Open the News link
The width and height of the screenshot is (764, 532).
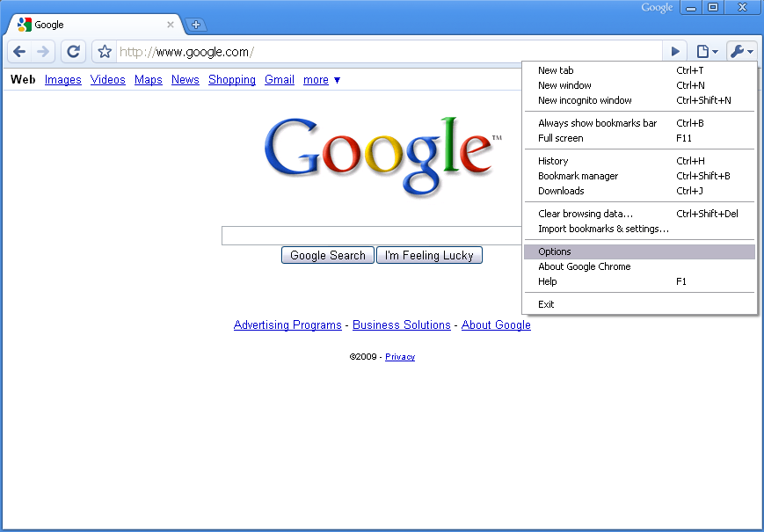pyautogui.click(x=186, y=79)
